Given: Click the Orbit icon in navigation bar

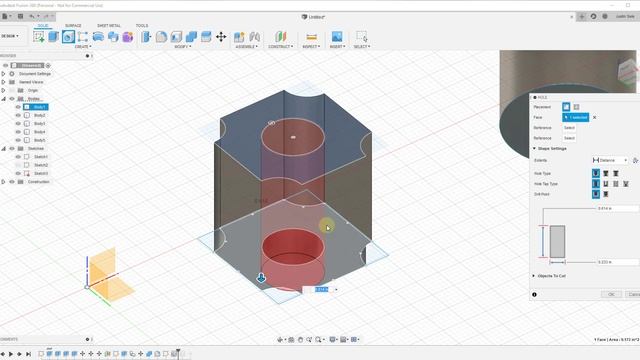Looking at the screenshot, I should click(x=280, y=340).
